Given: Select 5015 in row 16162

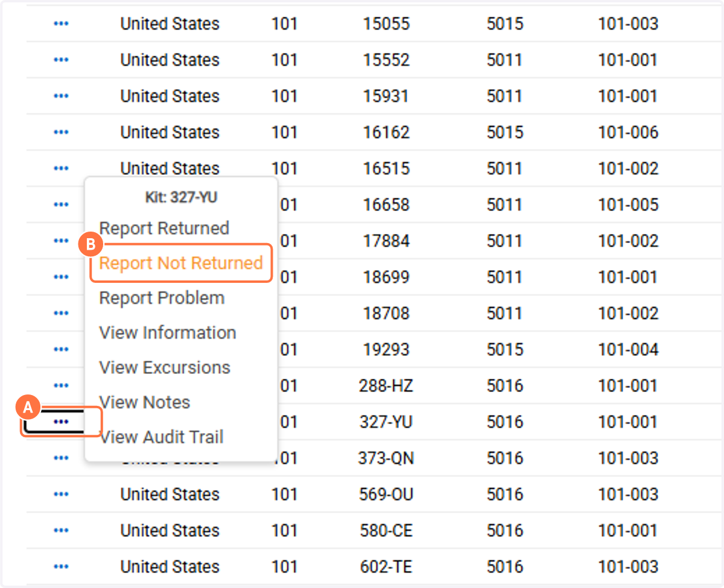Looking at the screenshot, I should (505, 133).
